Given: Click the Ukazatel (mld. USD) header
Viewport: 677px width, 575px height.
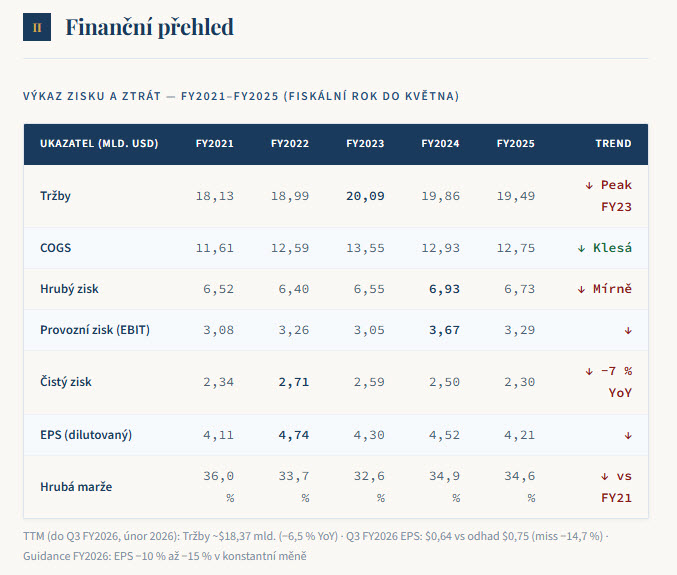Looking at the screenshot, I should [99, 144].
